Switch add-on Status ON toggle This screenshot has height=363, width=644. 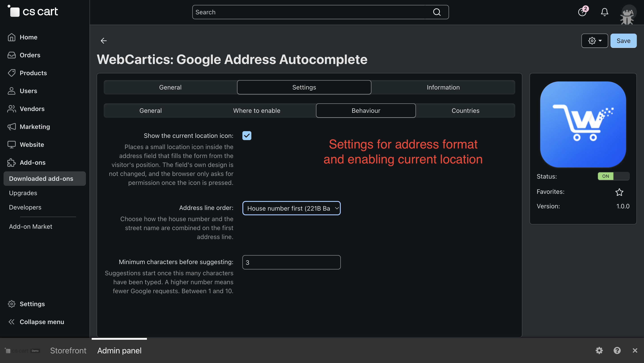tap(614, 176)
